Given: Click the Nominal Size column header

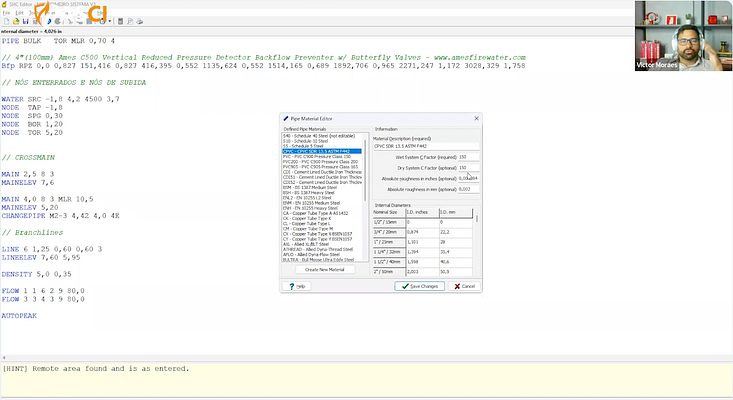Looking at the screenshot, I should point(389,213).
